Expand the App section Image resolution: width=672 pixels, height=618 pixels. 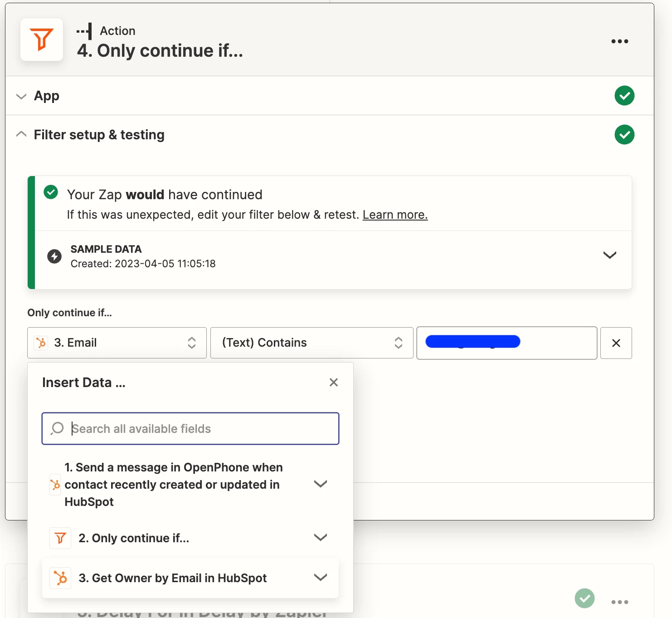21,96
